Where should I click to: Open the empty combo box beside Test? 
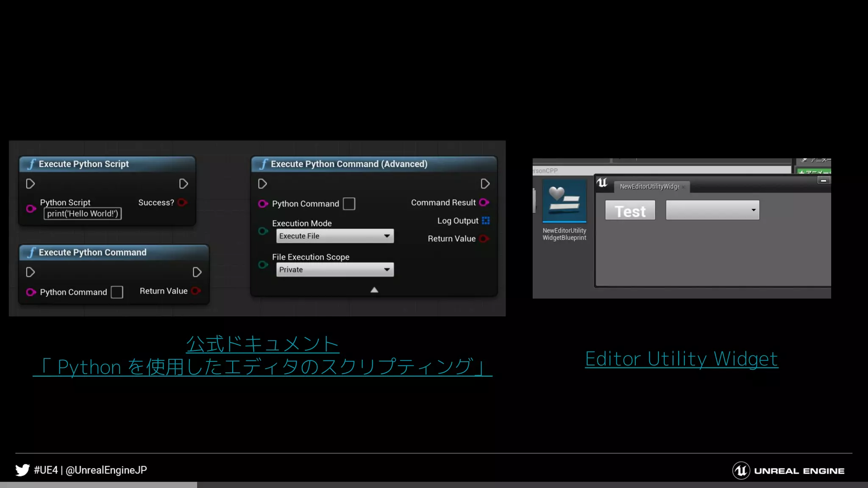coord(712,210)
